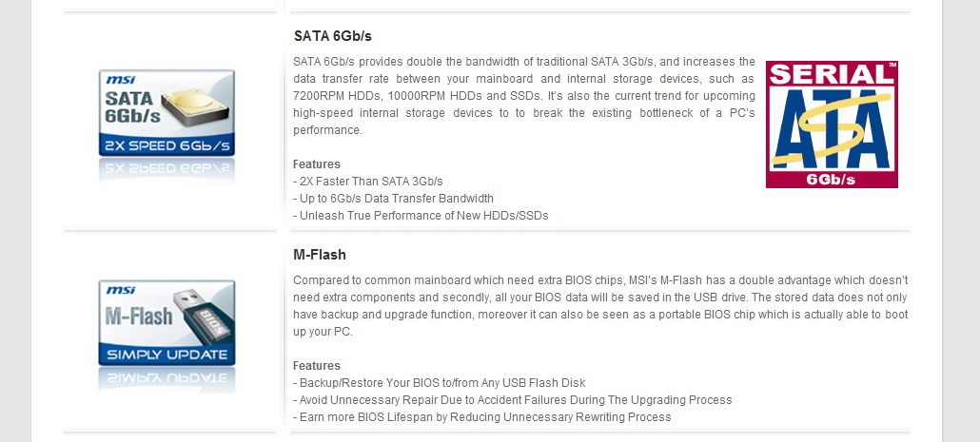The height and width of the screenshot is (442, 980).
Task: Click the MSI SATA 6Gb/s badge icon
Action: tap(167, 112)
